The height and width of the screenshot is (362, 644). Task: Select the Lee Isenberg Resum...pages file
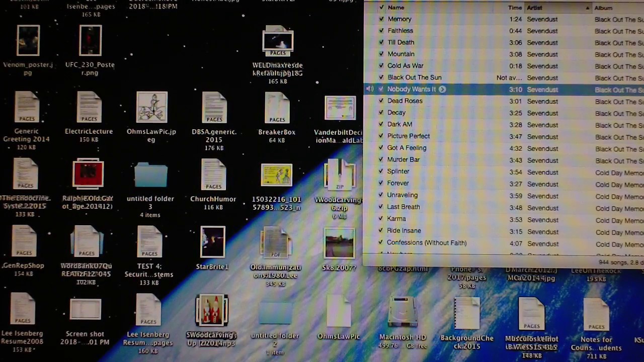pyautogui.click(x=148, y=309)
